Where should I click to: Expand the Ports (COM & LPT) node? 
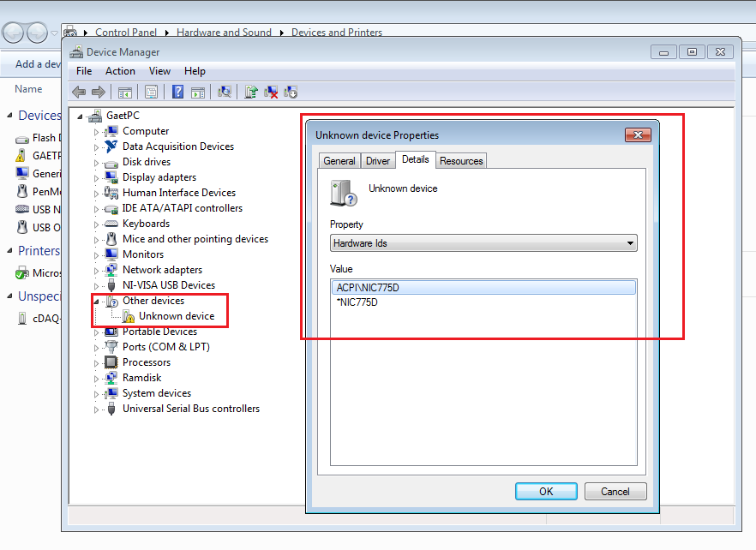(96, 348)
